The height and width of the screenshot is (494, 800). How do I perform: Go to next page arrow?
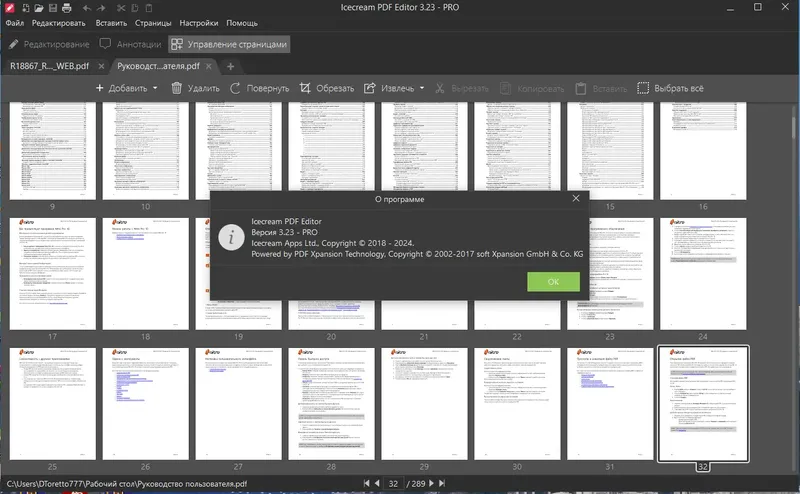tap(432, 483)
